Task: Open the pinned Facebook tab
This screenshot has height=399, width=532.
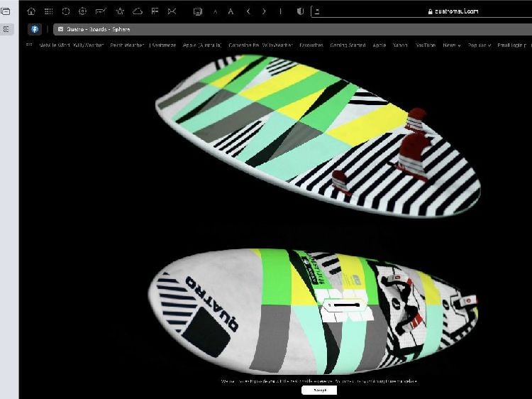Action: point(35,29)
